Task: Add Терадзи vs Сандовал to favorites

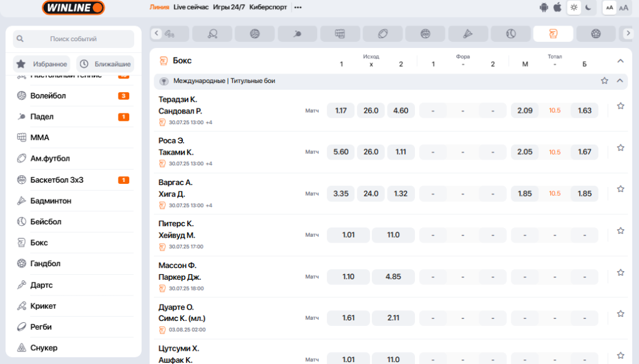Action: click(620, 107)
